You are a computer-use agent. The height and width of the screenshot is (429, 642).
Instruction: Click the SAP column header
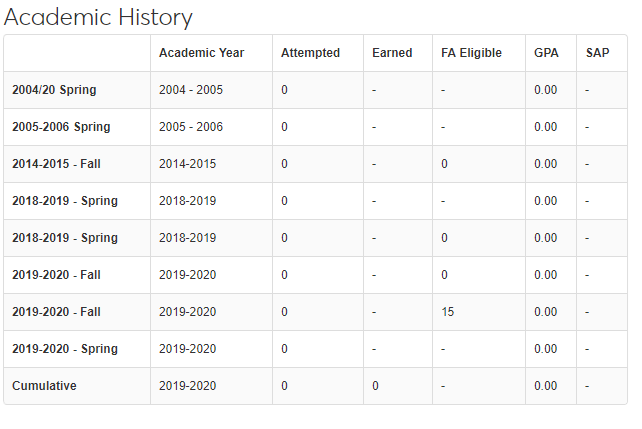click(596, 53)
